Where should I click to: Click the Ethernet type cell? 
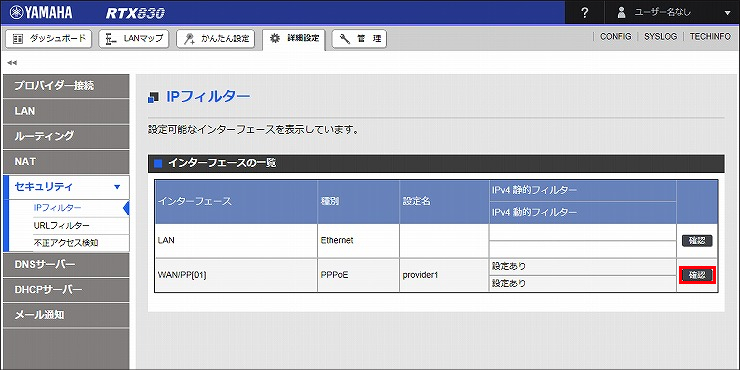(358, 241)
